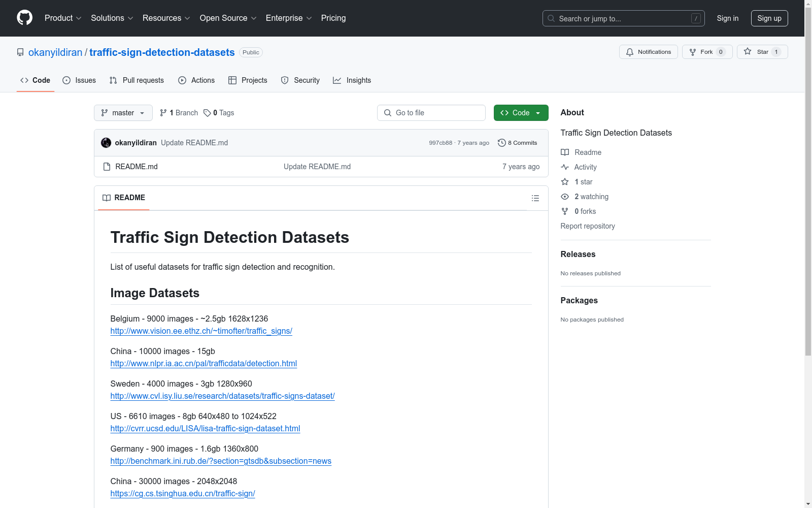This screenshot has height=508, width=812.
Task: Open GitHub home via the Octocat logo
Action: (24, 18)
